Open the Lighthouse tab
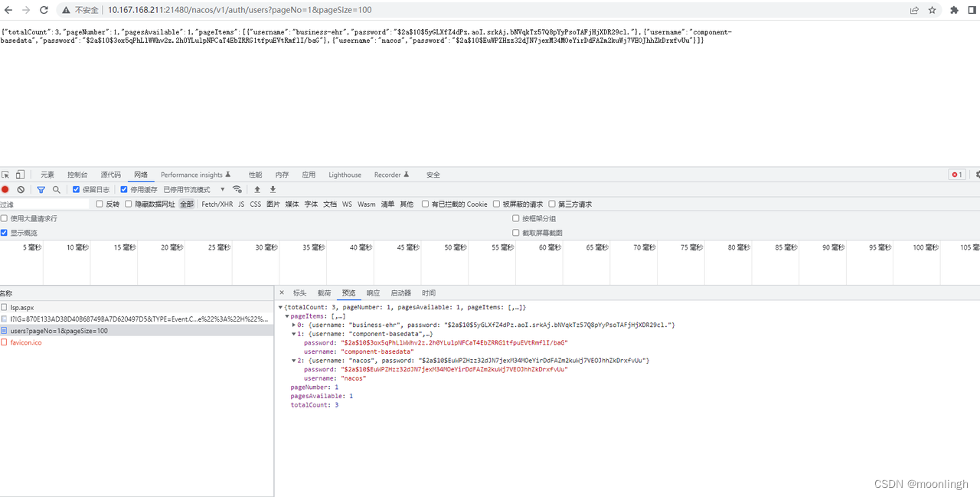 tap(345, 175)
